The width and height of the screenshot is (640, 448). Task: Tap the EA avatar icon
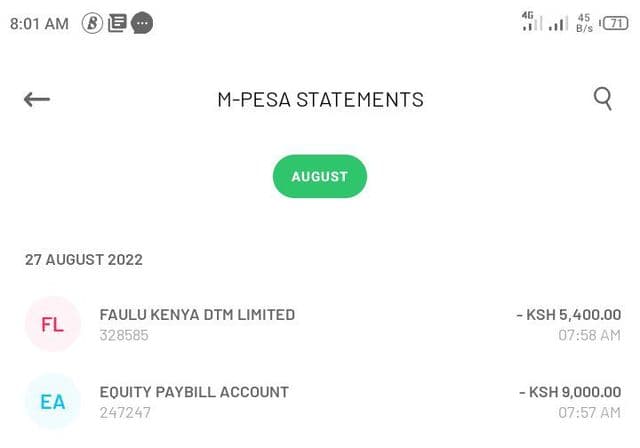coord(52,402)
